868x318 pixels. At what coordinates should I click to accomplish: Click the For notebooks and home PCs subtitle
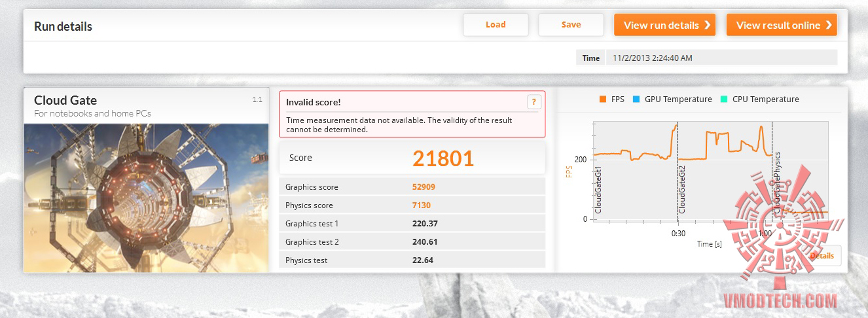pos(92,113)
